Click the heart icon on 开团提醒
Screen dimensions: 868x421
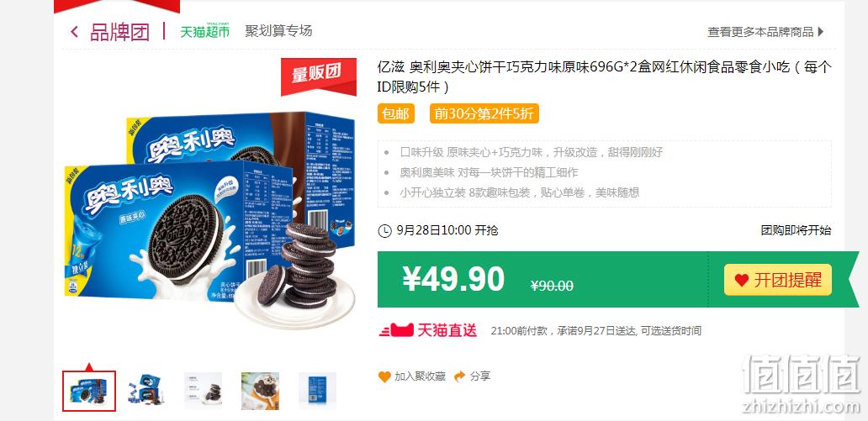741,281
